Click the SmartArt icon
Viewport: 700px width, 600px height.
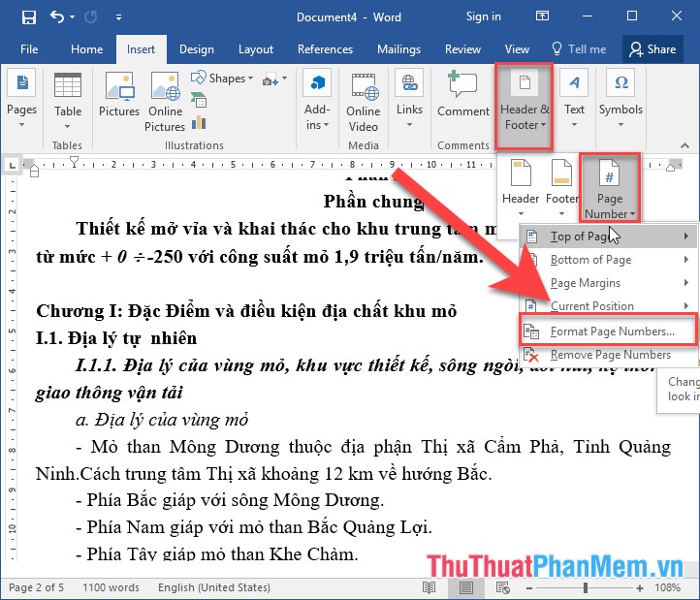199,100
